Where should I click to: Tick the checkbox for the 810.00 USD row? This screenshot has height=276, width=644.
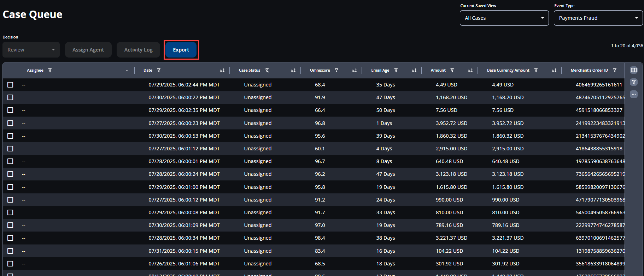point(10,212)
